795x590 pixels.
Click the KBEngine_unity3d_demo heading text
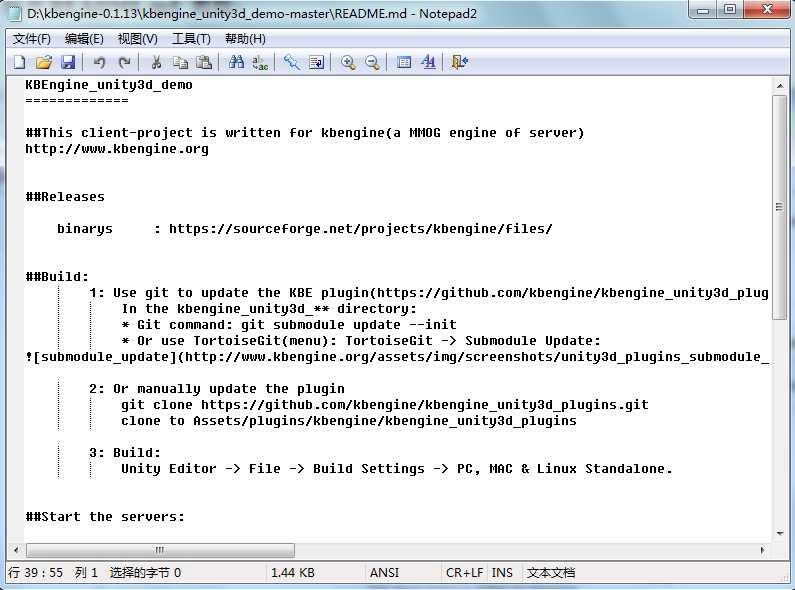pyautogui.click(x=109, y=85)
